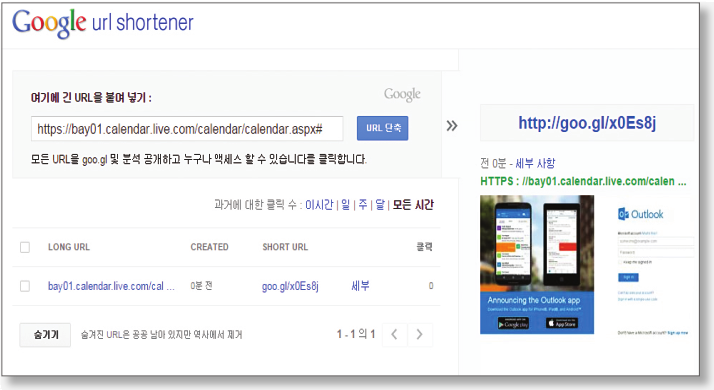Click the Google url shortener logo
This screenshot has width=714, height=390.
(x=103, y=23)
